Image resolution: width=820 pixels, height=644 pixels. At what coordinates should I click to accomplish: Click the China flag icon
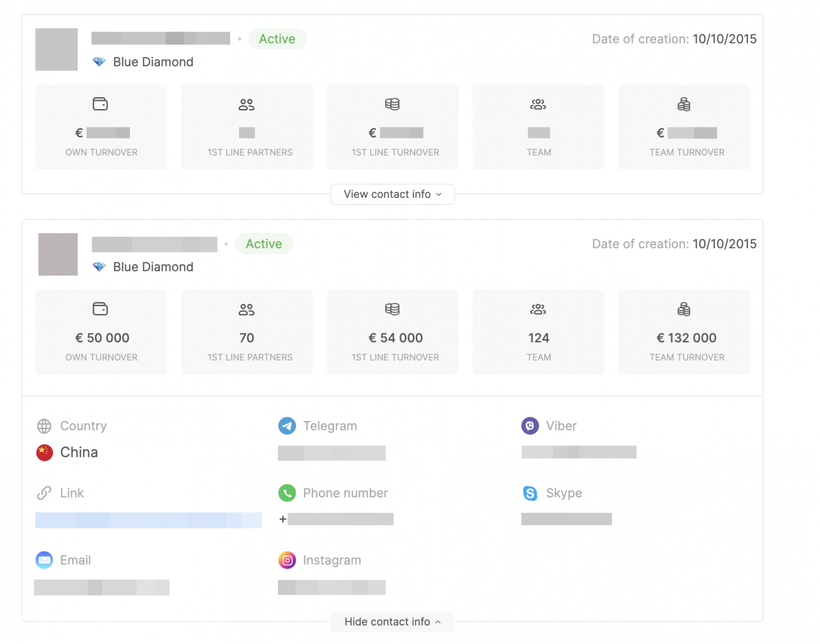click(x=44, y=453)
